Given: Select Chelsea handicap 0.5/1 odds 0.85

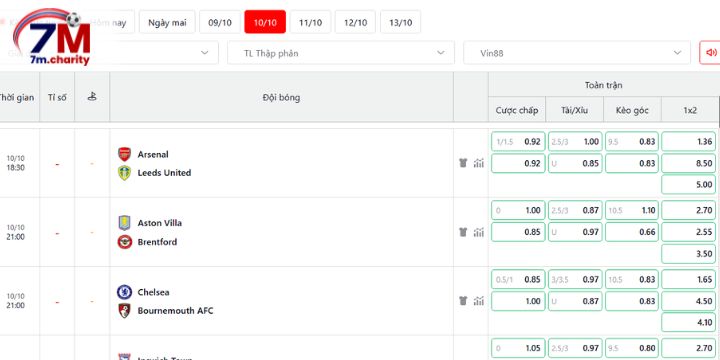Looking at the screenshot, I should 518,279.
